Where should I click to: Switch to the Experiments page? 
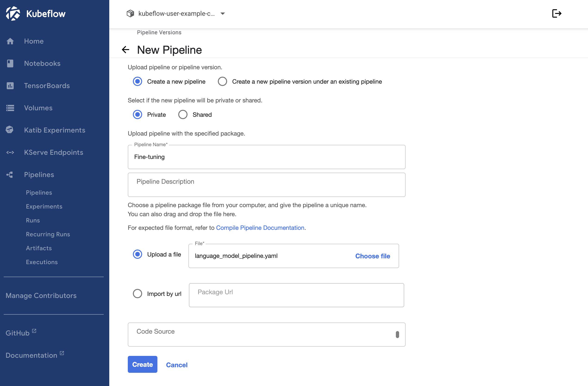tap(44, 206)
